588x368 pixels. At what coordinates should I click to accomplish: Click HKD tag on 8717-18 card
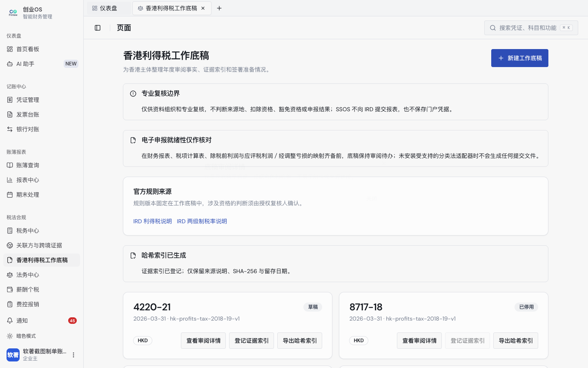click(359, 341)
